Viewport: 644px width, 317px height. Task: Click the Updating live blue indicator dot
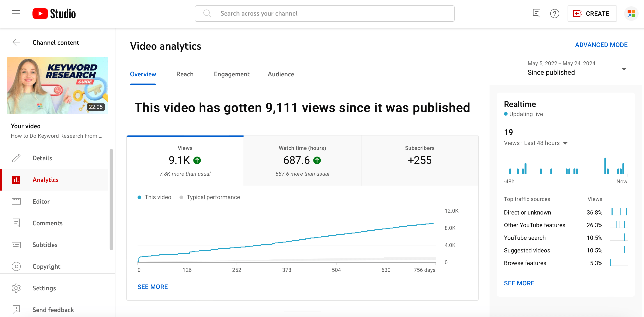pyautogui.click(x=506, y=114)
